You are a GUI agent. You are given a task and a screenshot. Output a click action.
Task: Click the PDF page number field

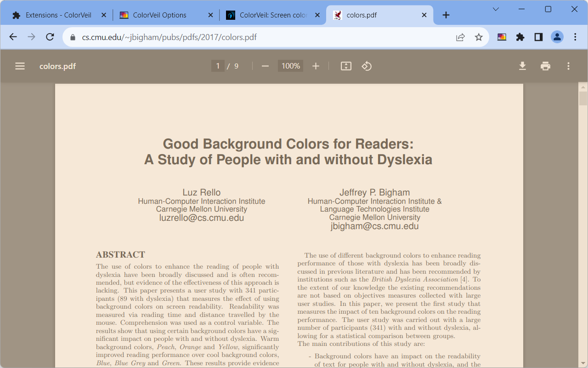pyautogui.click(x=218, y=66)
